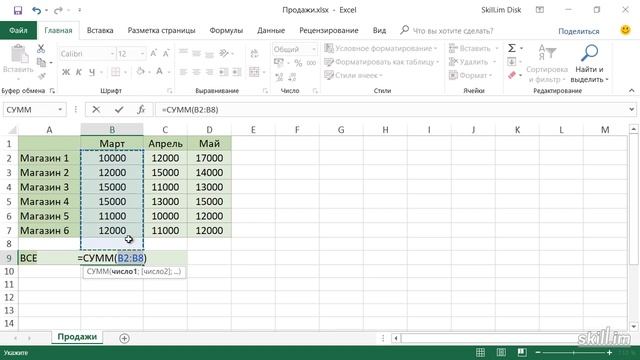Open the font size 12 dropdown
The height and width of the screenshot is (360, 640).
point(142,54)
